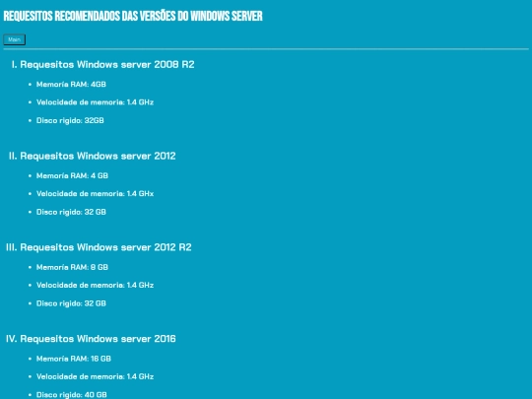The width and height of the screenshot is (532, 399).
Task: Select the page title 'Requesitos recomendados das versões do Windows Server'
Action: tap(133, 16)
